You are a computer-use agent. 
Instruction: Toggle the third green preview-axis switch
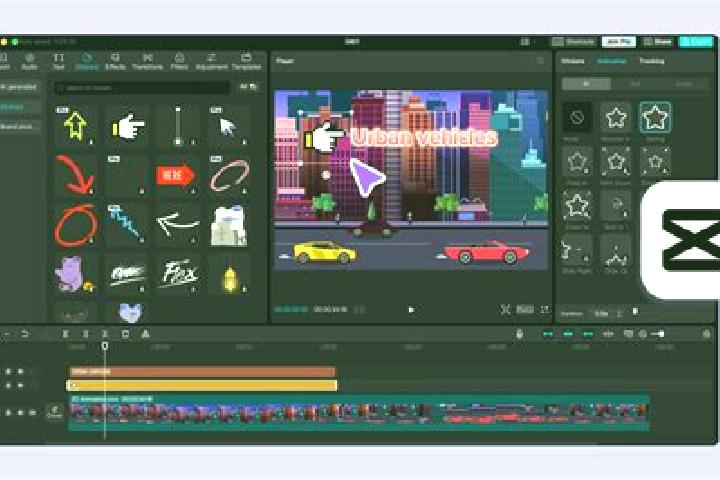(588, 334)
